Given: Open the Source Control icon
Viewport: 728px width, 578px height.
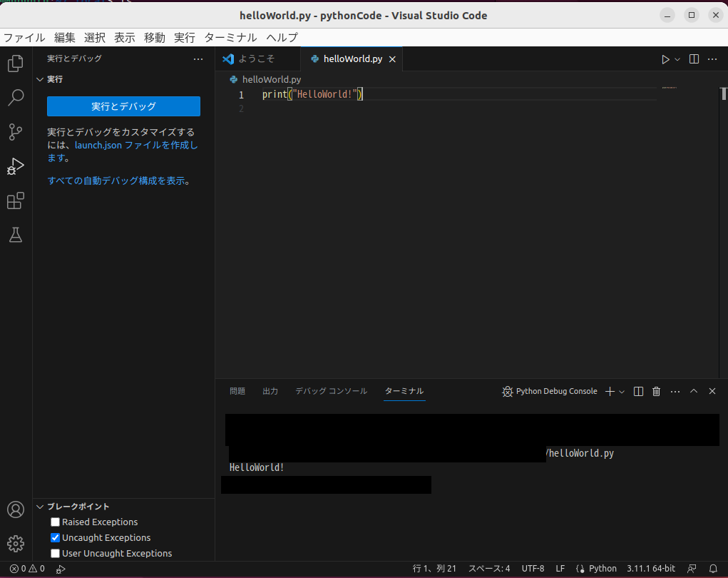Looking at the screenshot, I should tap(15, 132).
